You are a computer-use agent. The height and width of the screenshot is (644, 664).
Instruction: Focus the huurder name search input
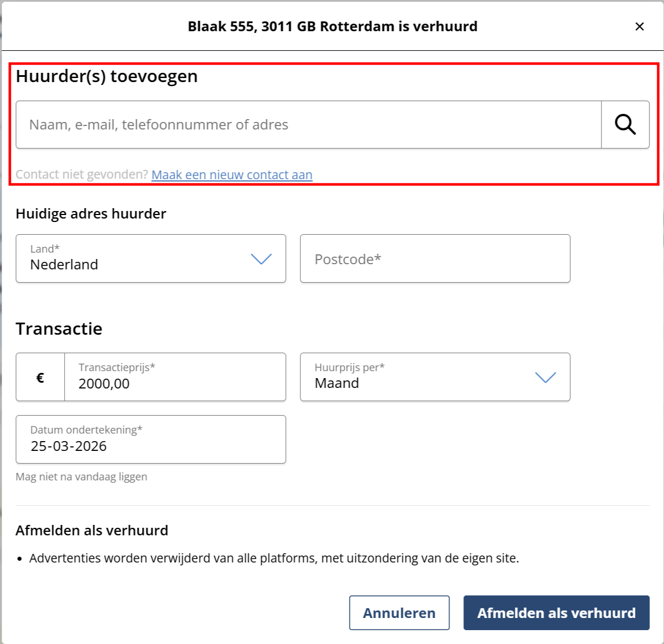309,125
